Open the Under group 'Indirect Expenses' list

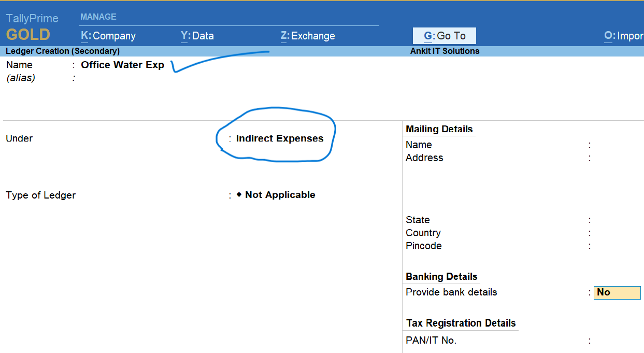pos(279,138)
